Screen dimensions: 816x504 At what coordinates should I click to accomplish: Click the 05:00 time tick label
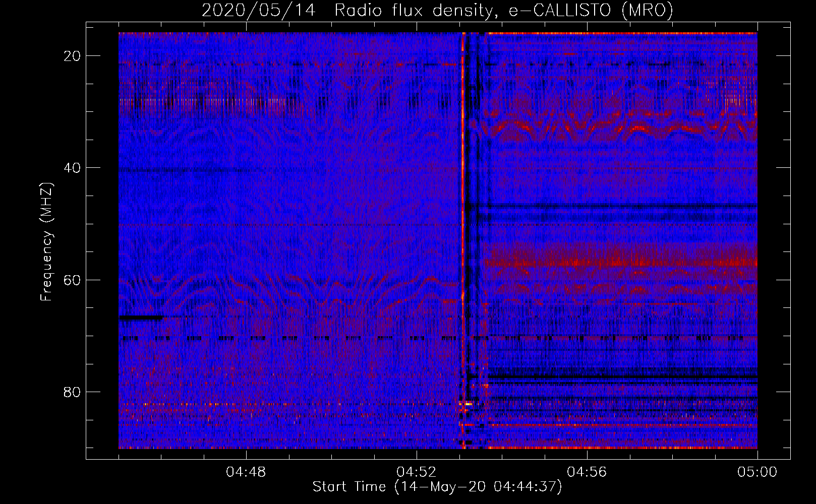point(757,472)
